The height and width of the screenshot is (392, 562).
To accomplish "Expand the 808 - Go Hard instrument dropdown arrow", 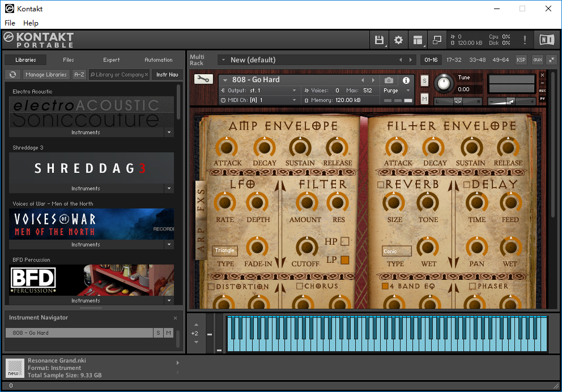I will [x=225, y=80].
